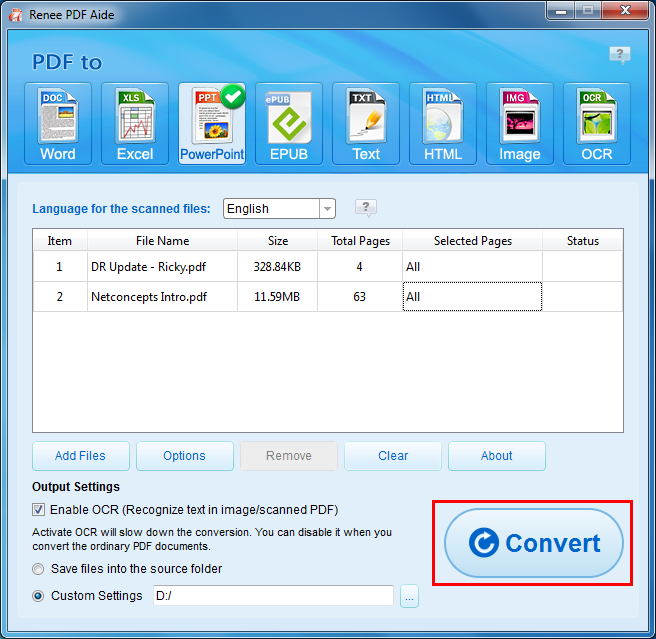The width and height of the screenshot is (656, 639).
Task: Open help bubble beside language dropdown
Action: tap(366, 208)
